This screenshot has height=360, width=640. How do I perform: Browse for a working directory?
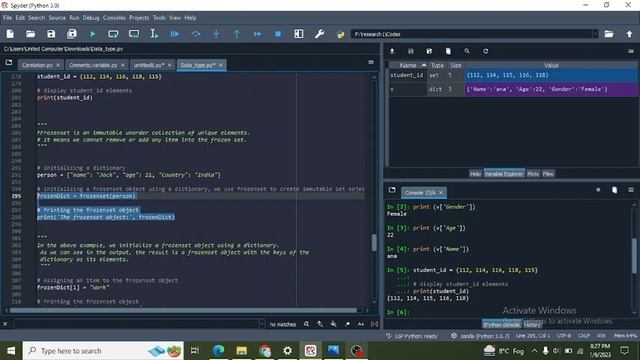(x=609, y=34)
